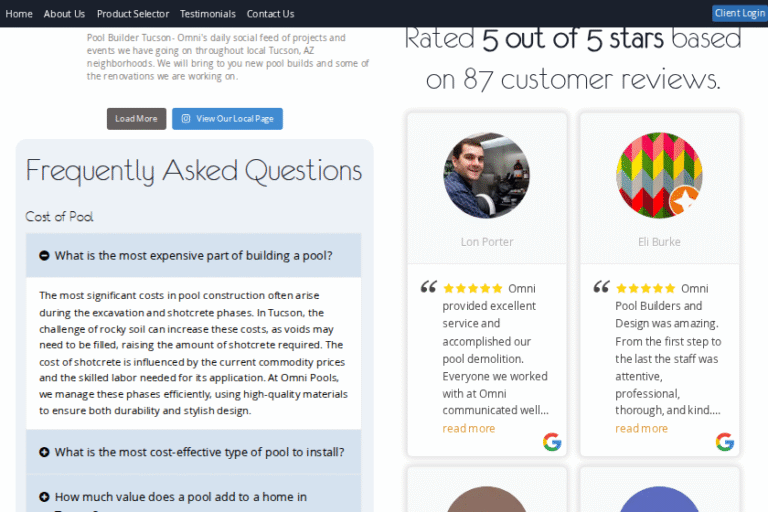Click Instagram icon on View Our Local Page
The height and width of the screenshot is (512, 768).
[x=186, y=119]
